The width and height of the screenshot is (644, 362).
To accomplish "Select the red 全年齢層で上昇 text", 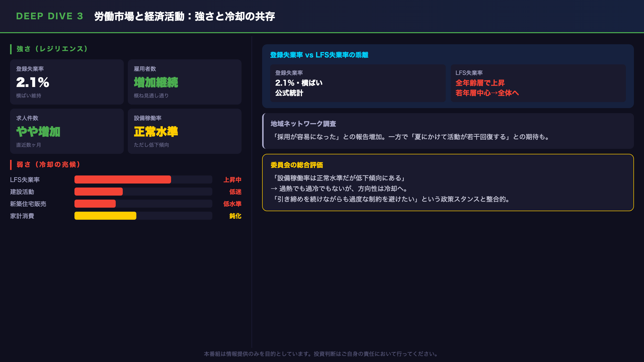I will tap(480, 83).
